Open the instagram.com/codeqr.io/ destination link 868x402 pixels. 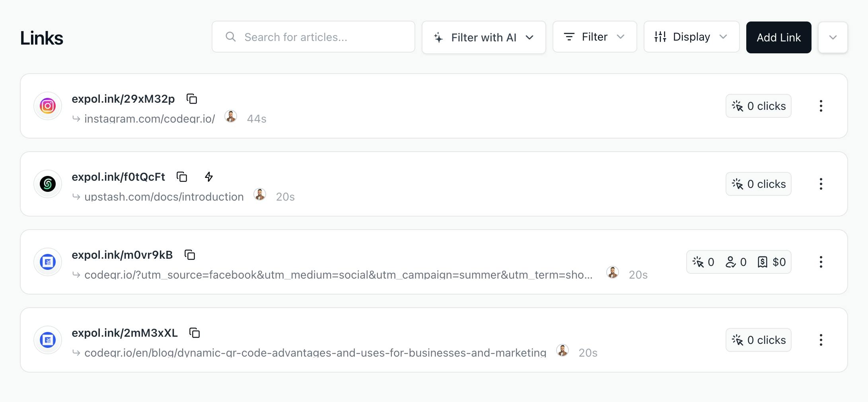tap(150, 119)
